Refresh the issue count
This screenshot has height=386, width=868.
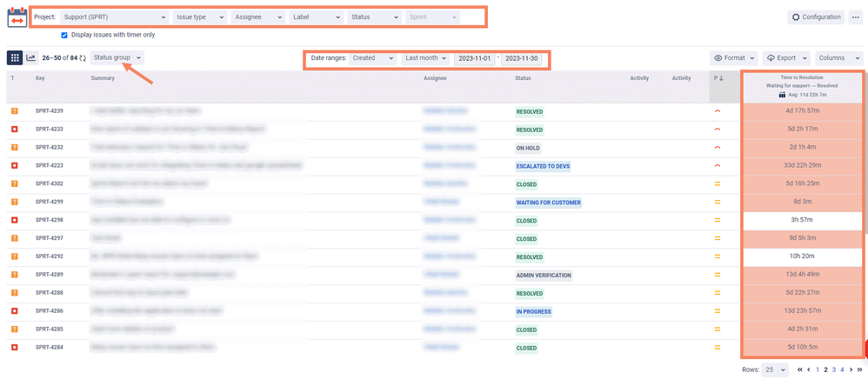(83, 57)
